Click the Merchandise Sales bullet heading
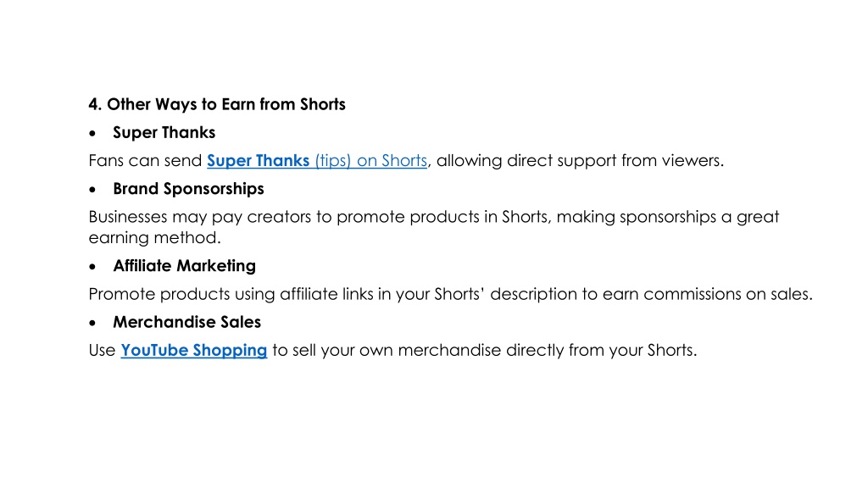Viewport: 868px width, 488px height. click(186, 322)
